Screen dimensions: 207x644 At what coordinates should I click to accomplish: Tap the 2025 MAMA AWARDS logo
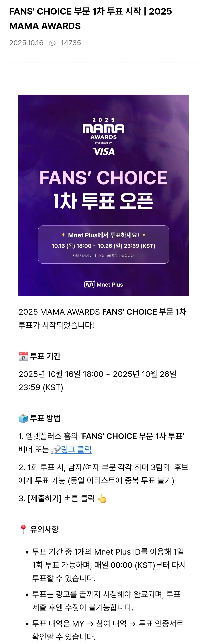(x=103, y=128)
